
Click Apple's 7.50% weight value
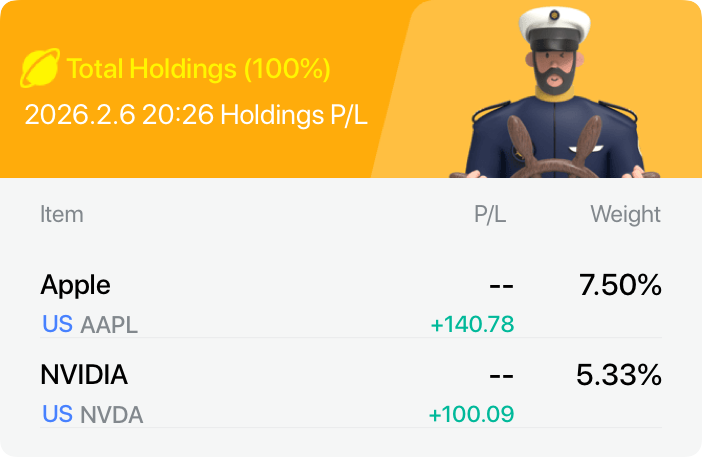click(x=620, y=285)
